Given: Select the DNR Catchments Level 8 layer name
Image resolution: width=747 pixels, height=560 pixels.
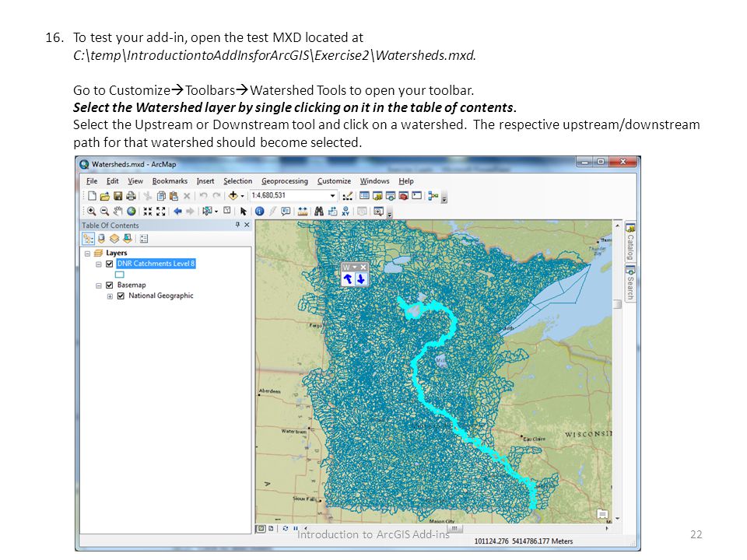Looking at the screenshot, I should pyautogui.click(x=156, y=264).
